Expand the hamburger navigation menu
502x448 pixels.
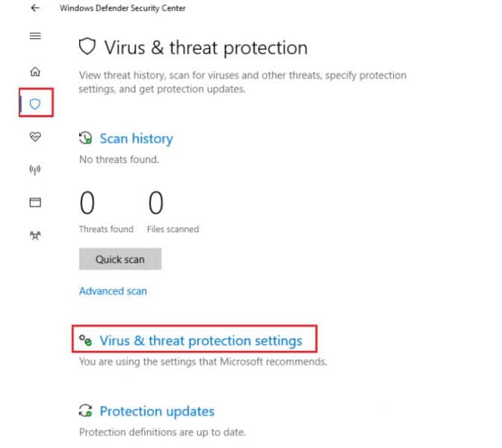pyautogui.click(x=35, y=36)
